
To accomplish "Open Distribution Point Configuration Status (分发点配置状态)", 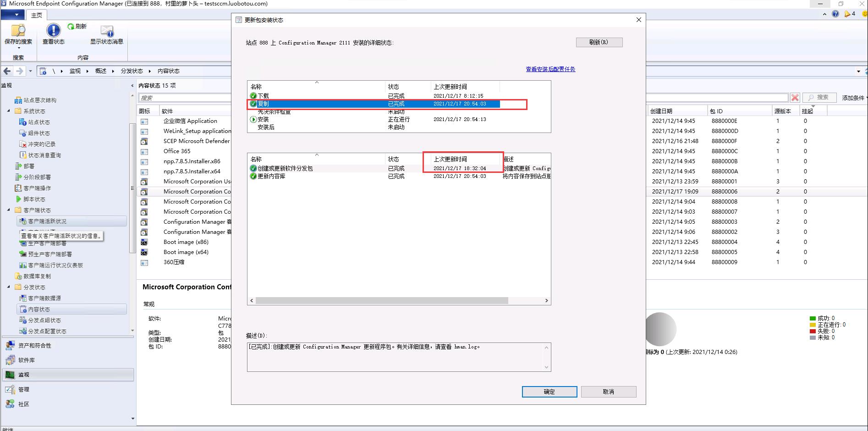I will (x=43, y=332).
